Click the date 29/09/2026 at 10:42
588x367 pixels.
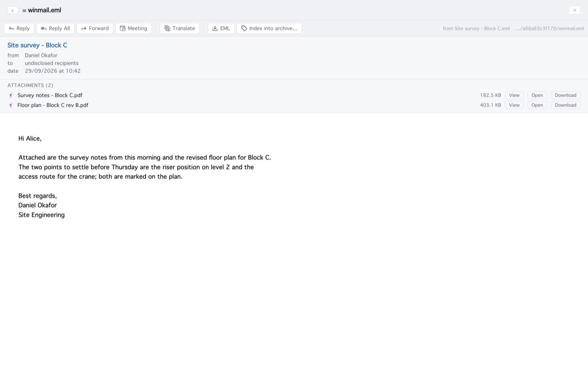(x=52, y=71)
